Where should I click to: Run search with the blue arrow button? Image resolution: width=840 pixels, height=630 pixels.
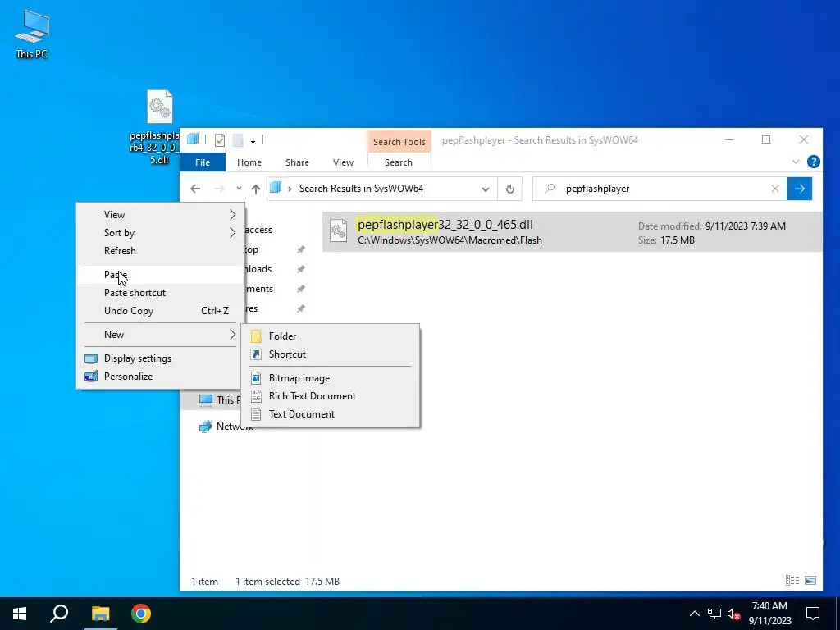point(800,189)
